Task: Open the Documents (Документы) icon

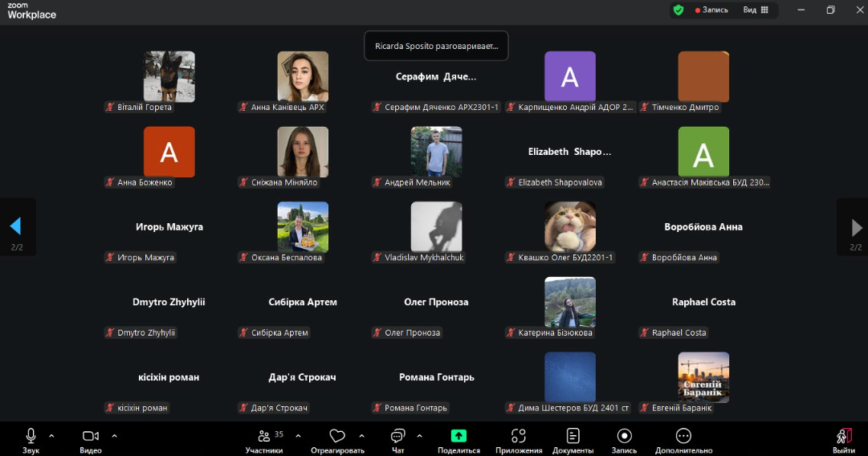Action: click(573, 436)
